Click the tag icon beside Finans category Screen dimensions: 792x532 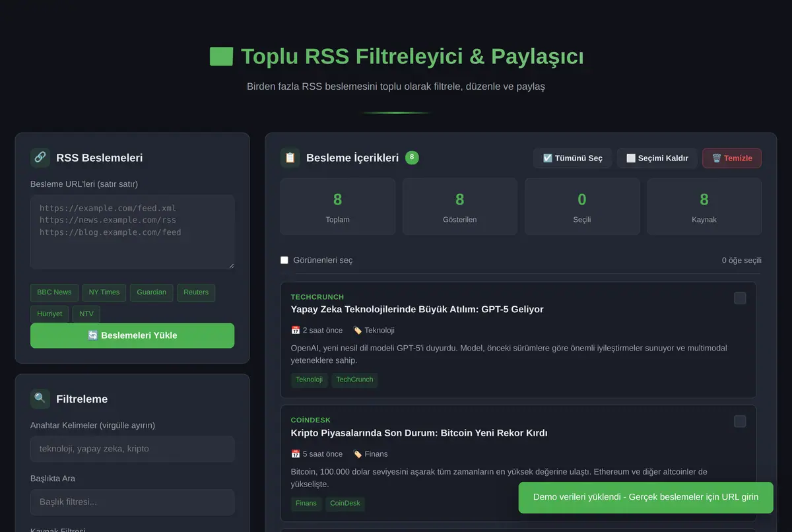357,453
